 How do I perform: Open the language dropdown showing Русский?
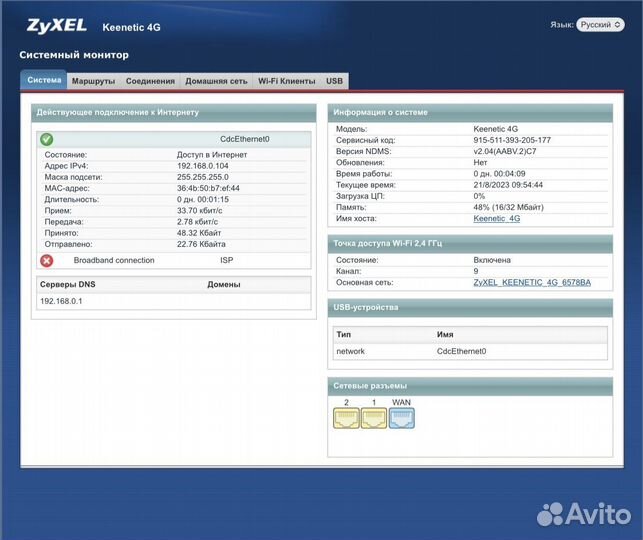tap(600, 24)
